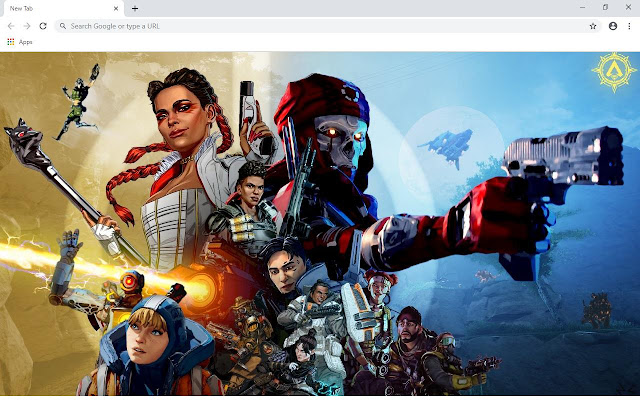
Task: Minimize the Chrome window
Action: 582,7
